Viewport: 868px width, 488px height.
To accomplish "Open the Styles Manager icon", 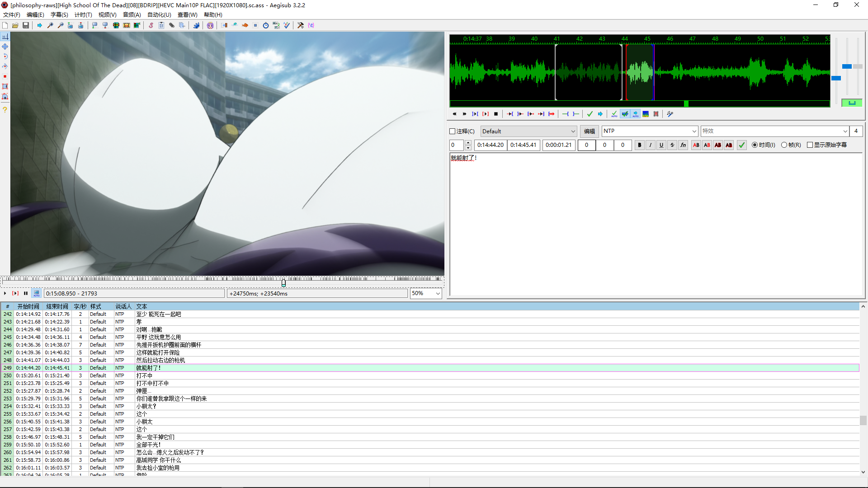I will click(151, 25).
